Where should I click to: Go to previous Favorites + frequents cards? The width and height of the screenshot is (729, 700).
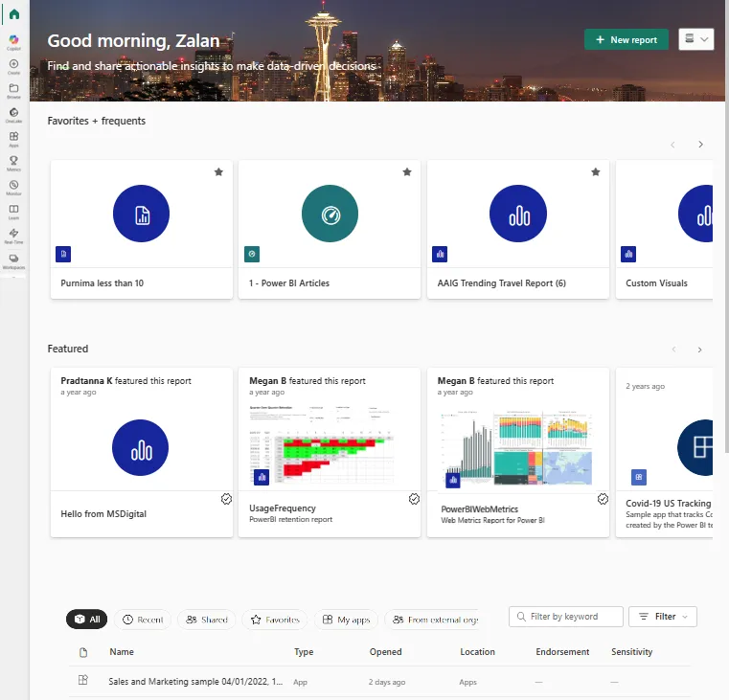point(672,145)
